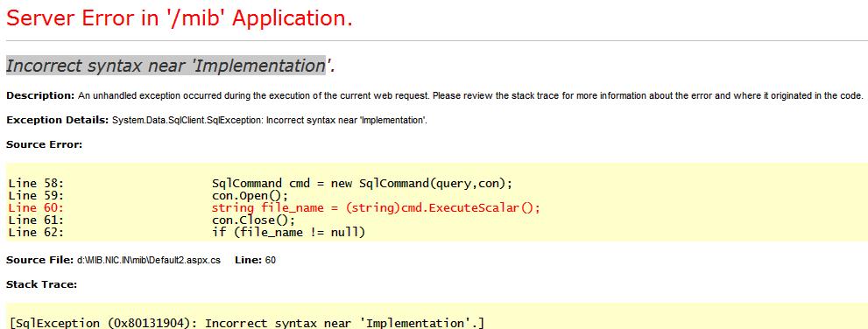The height and width of the screenshot is (329, 868).
Task: Click code Line 62 'if (file_name != null)'
Action: (187, 232)
